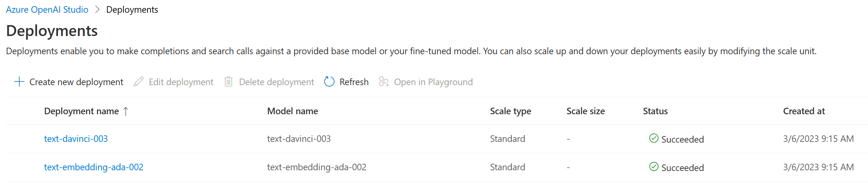Click the Status column header
868x187 pixels.
click(655, 111)
